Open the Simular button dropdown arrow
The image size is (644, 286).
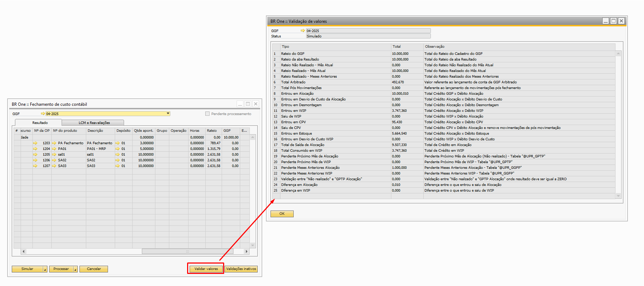tap(45, 269)
